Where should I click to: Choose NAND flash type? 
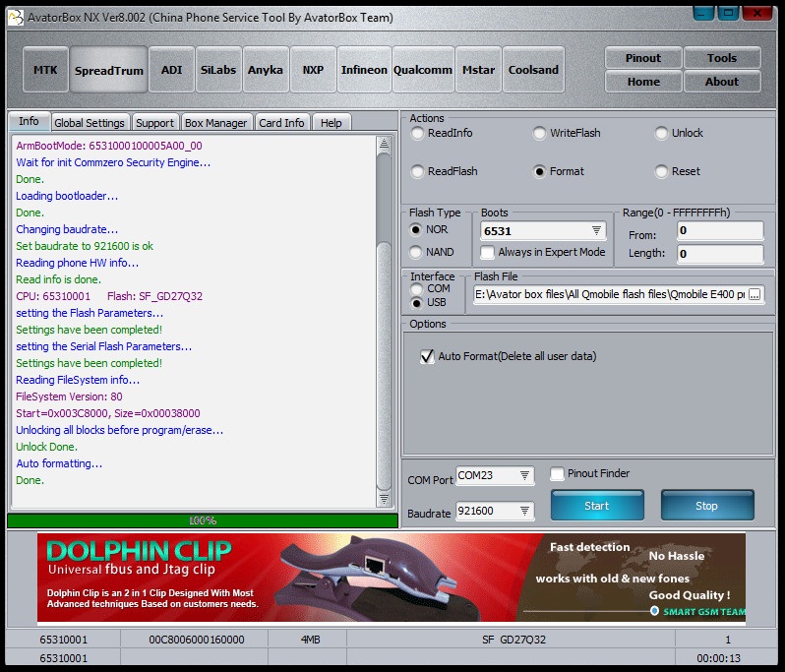(x=432, y=252)
